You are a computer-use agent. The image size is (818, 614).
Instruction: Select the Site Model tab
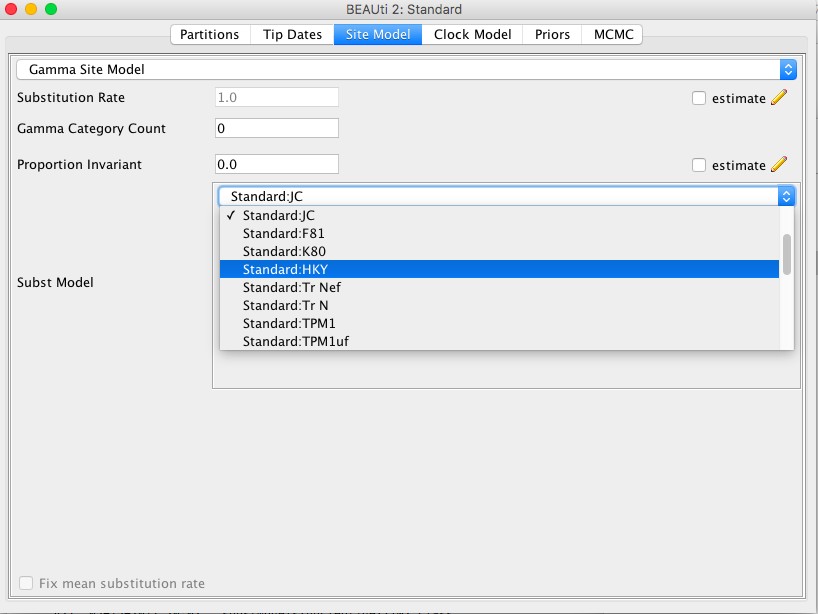[378, 34]
